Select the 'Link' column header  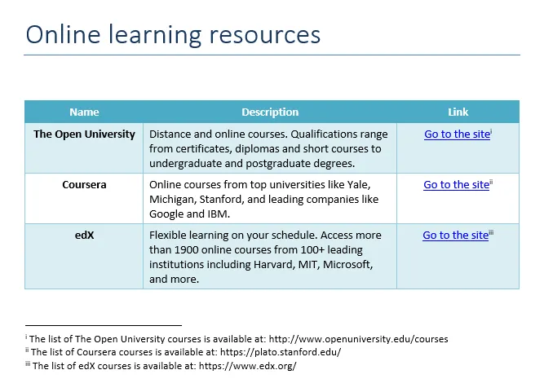(x=458, y=112)
